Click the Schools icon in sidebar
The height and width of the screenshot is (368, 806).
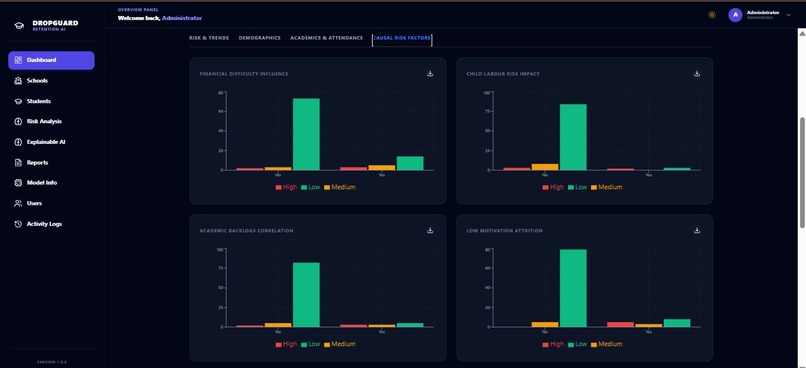click(18, 81)
